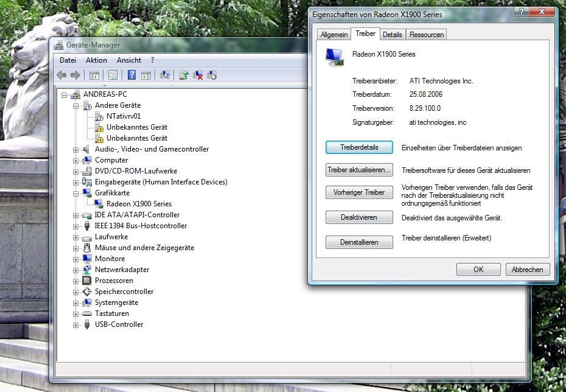Open the Ansicht menu
The height and width of the screenshot is (392, 566).
(129, 60)
